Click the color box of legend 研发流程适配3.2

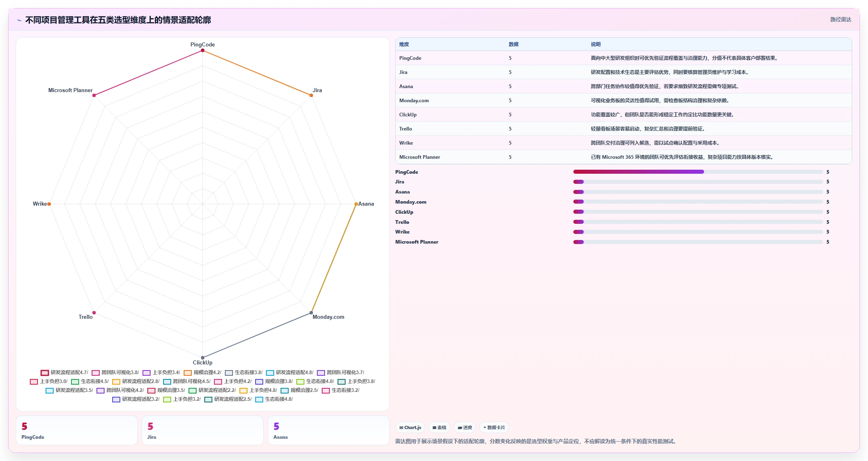coord(116,399)
